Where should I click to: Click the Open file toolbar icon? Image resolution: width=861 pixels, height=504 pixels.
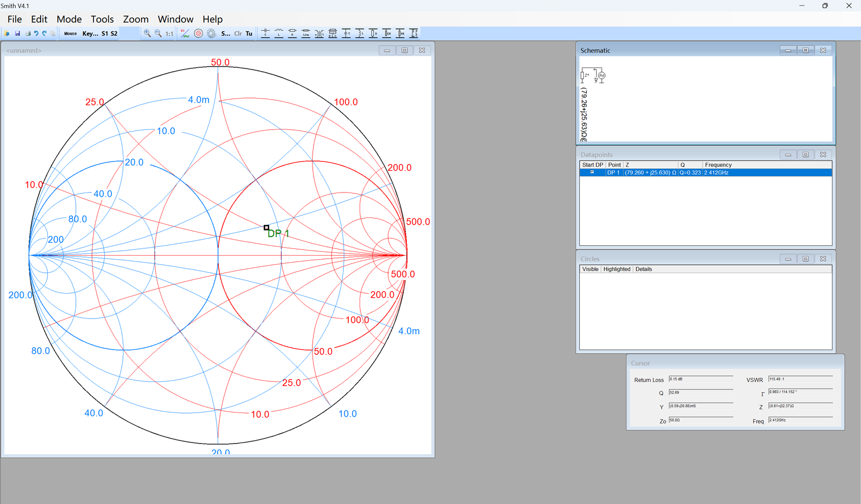7,34
